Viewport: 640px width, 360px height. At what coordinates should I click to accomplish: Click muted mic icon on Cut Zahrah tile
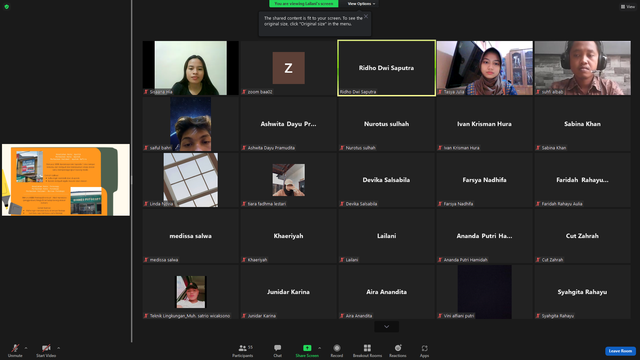coord(538,260)
